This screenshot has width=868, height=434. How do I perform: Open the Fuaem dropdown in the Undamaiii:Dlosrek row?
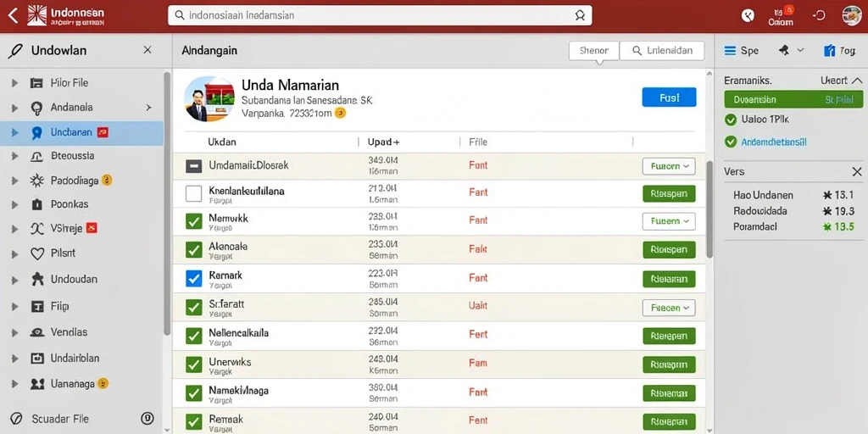click(669, 166)
